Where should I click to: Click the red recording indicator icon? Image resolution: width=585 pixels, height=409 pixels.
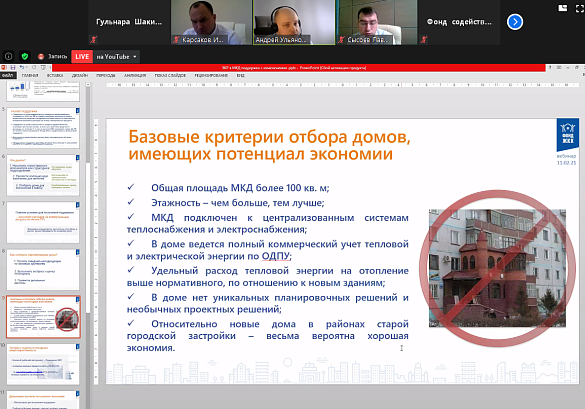[41, 57]
